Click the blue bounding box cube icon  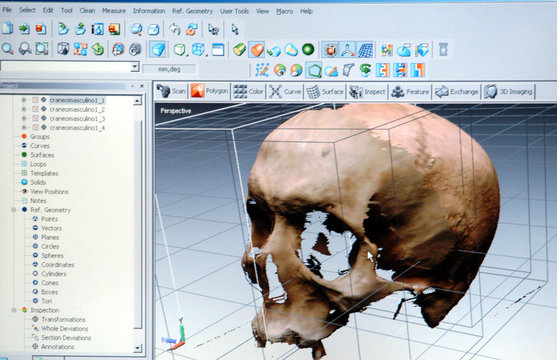pos(198,49)
